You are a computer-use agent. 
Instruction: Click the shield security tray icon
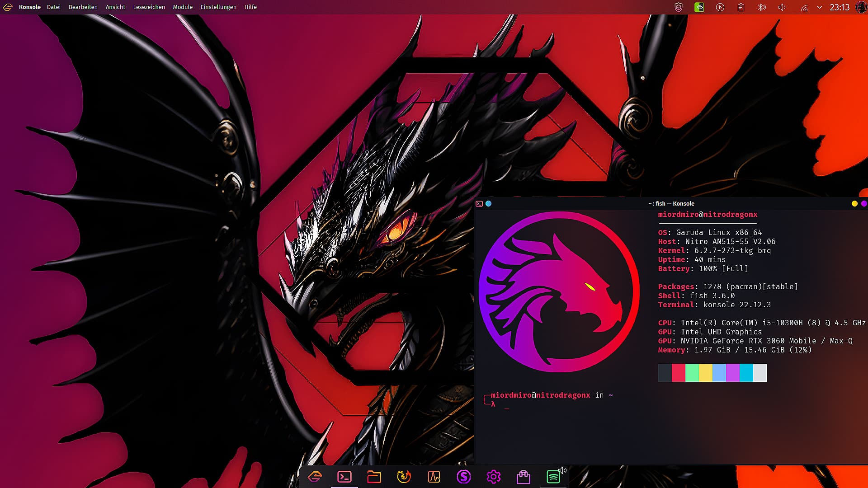[679, 7]
